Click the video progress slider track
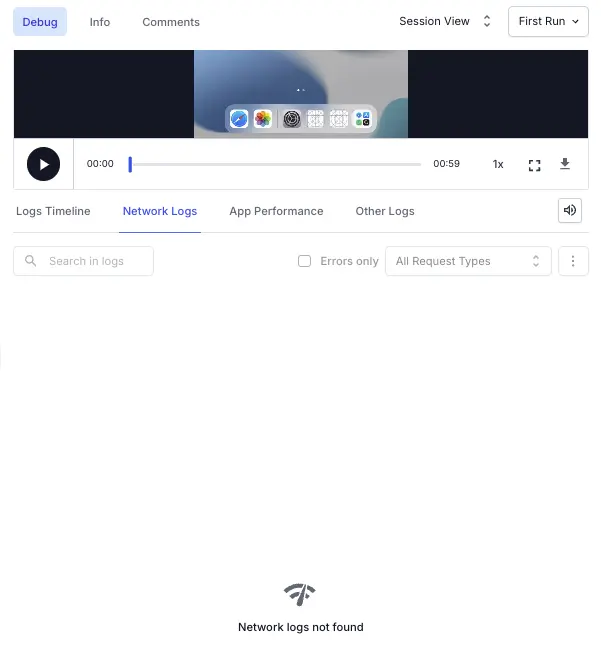The width and height of the screenshot is (601, 667). 275,164
